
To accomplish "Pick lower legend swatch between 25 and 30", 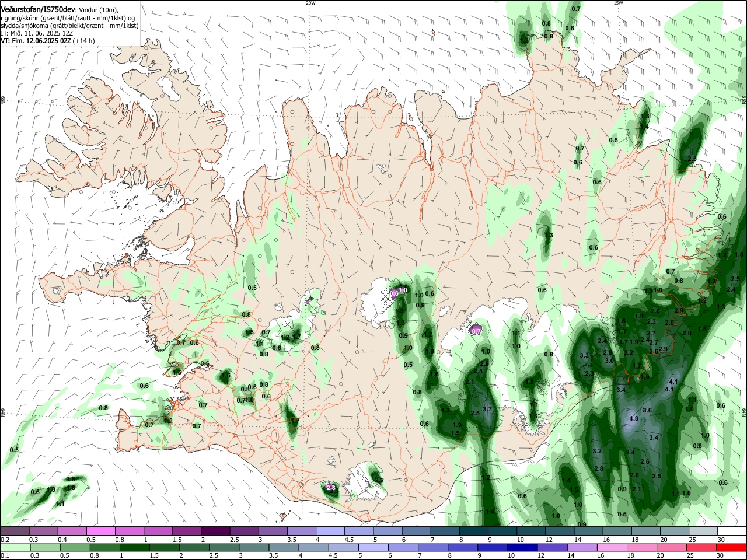I will (702, 547).
